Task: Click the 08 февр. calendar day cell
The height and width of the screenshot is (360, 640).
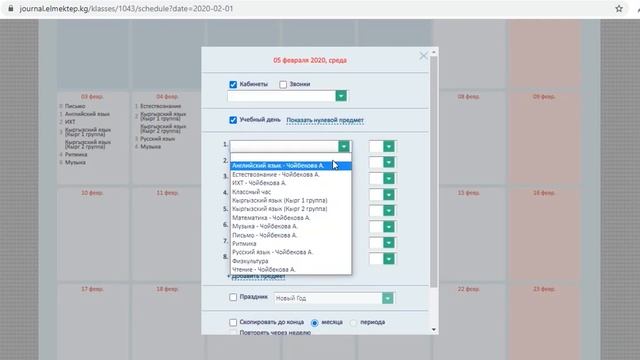Action: 469,139
